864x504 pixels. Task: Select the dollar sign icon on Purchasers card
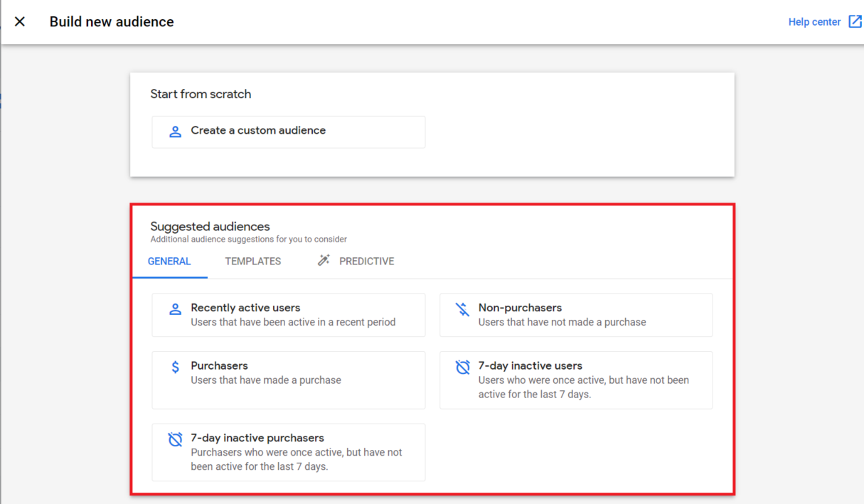coord(175,366)
